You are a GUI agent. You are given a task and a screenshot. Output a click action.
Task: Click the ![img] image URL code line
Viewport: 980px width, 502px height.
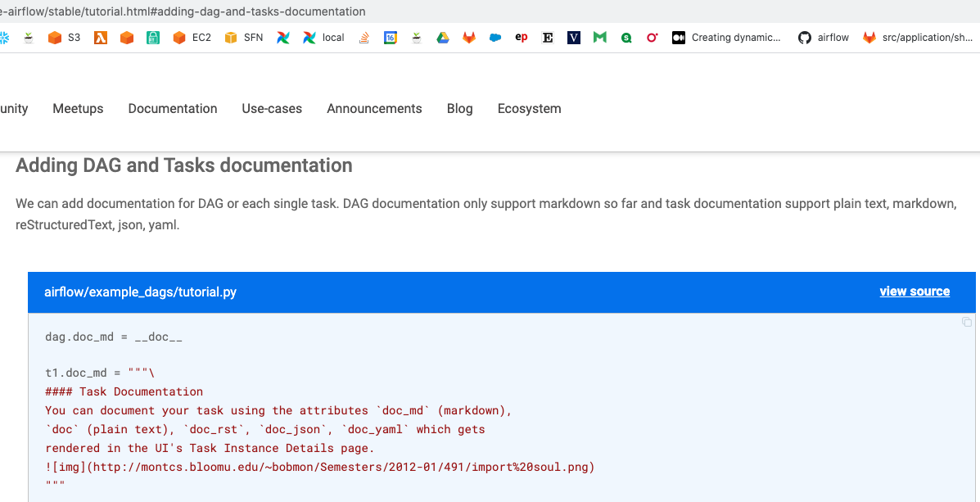pyautogui.click(x=319, y=467)
